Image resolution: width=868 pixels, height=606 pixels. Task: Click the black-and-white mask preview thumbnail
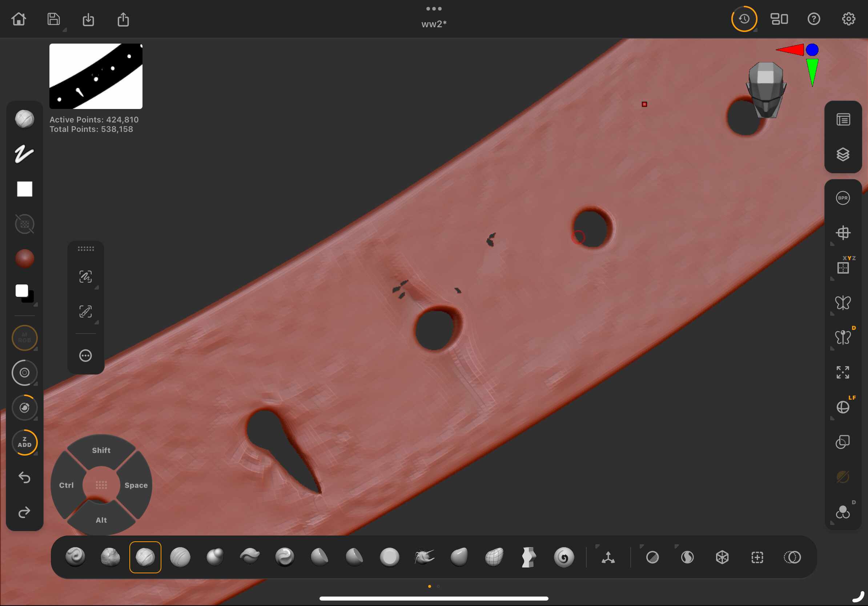96,76
